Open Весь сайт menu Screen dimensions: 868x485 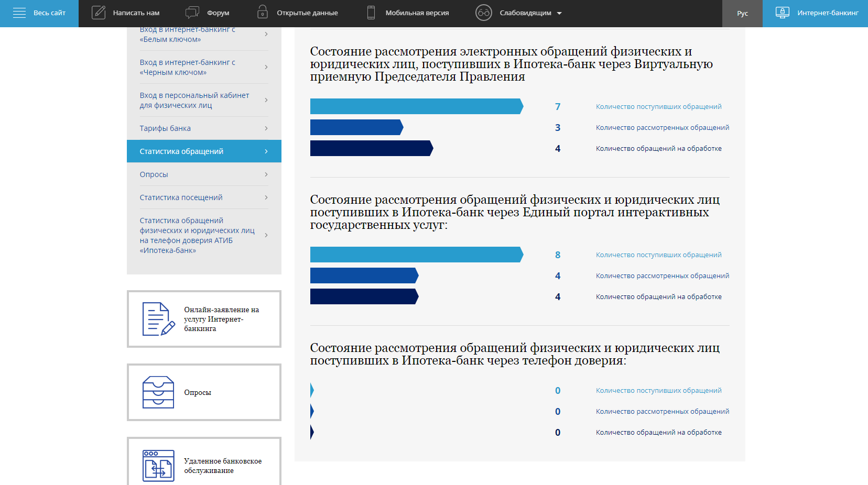39,13
